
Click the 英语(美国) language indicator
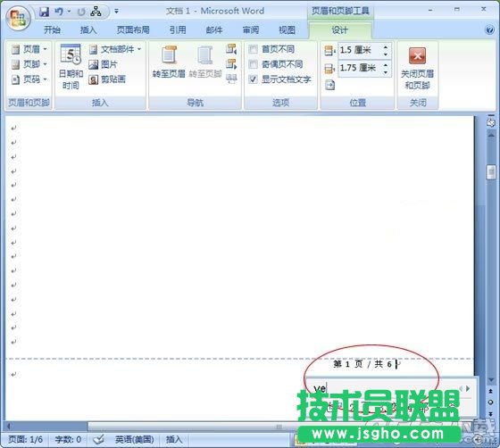(x=134, y=440)
